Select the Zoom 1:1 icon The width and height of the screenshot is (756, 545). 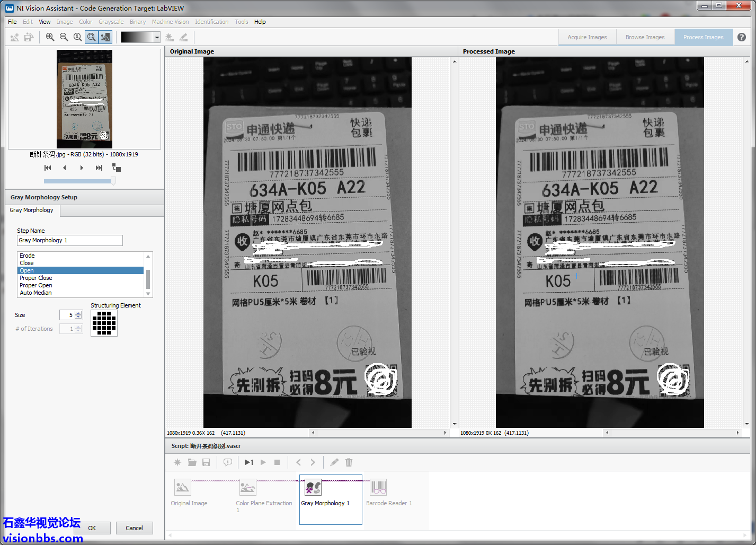[x=78, y=37]
